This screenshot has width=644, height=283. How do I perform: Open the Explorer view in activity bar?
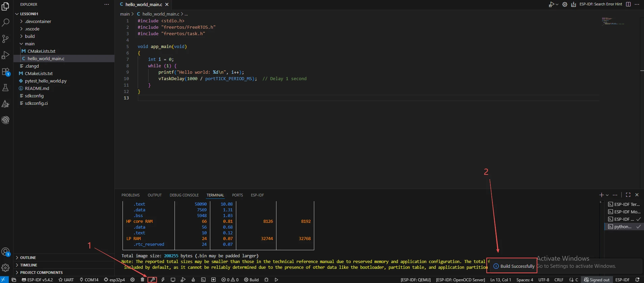point(5,6)
